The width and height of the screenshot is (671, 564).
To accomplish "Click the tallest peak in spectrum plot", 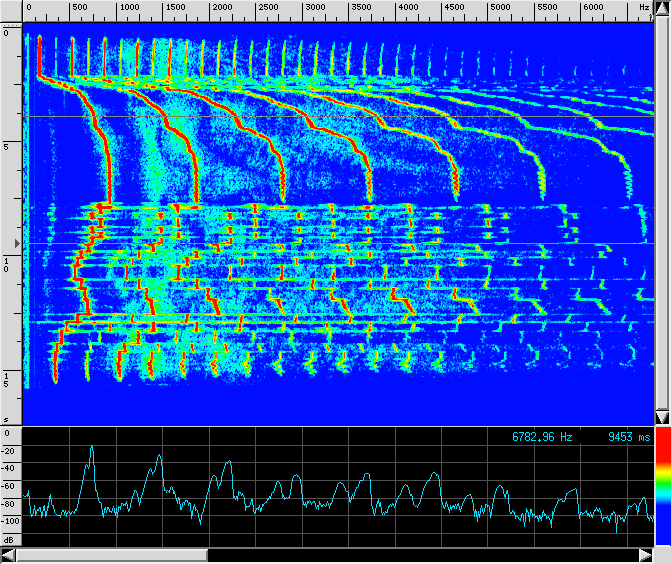I will tap(91, 448).
